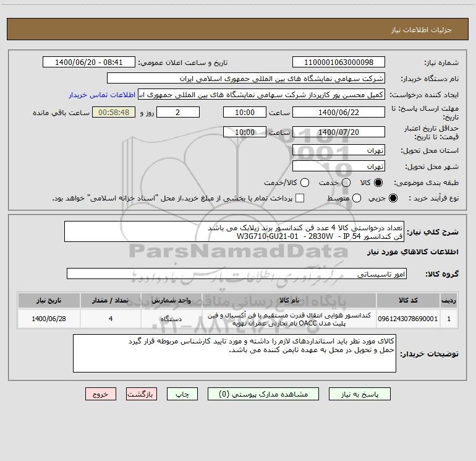Click the row number 1 cell
The height and width of the screenshot is (461, 476).
[449, 319]
